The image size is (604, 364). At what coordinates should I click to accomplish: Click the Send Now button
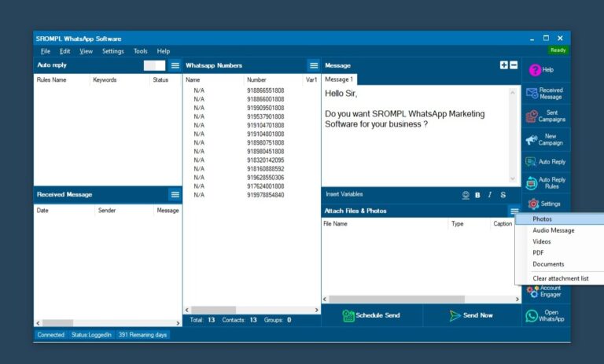(471, 315)
